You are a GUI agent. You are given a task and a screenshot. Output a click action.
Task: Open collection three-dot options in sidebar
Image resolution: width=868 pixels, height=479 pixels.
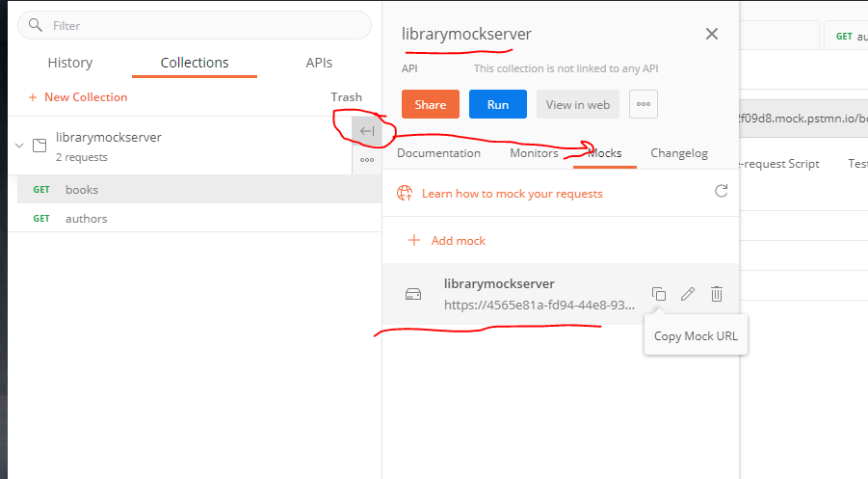coord(367,160)
